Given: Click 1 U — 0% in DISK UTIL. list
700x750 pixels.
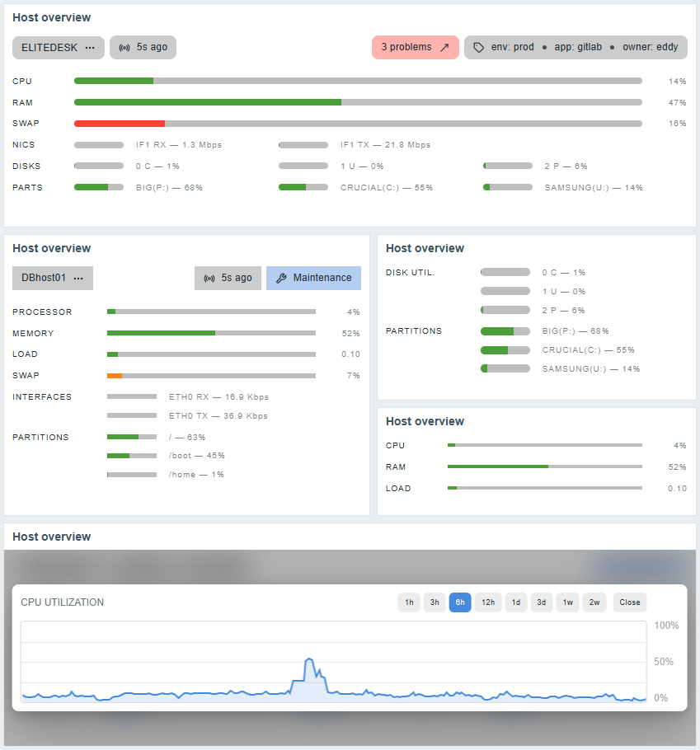Looking at the screenshot, I should tap(564, 291).
